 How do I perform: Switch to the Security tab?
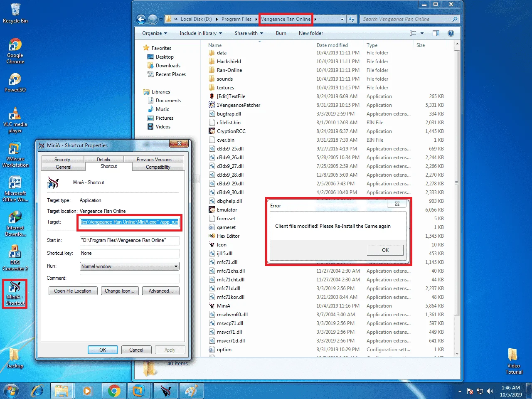(62, 160)
